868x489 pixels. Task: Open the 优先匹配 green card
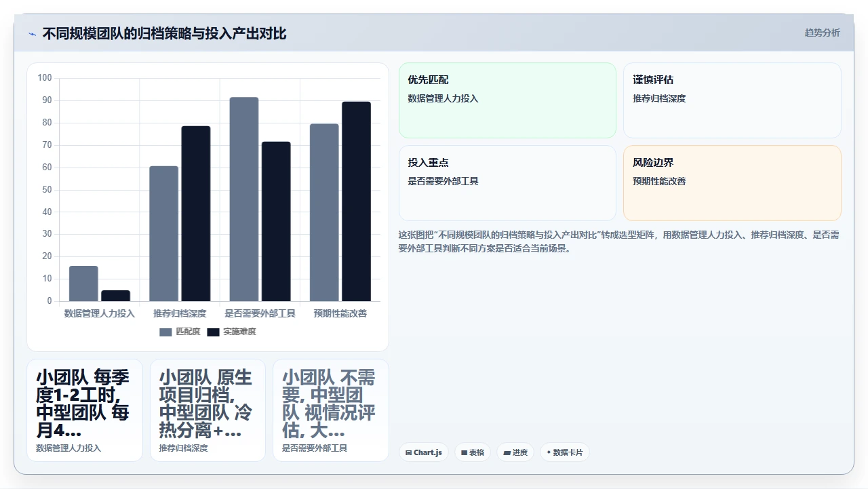click(x=507, y=100)
